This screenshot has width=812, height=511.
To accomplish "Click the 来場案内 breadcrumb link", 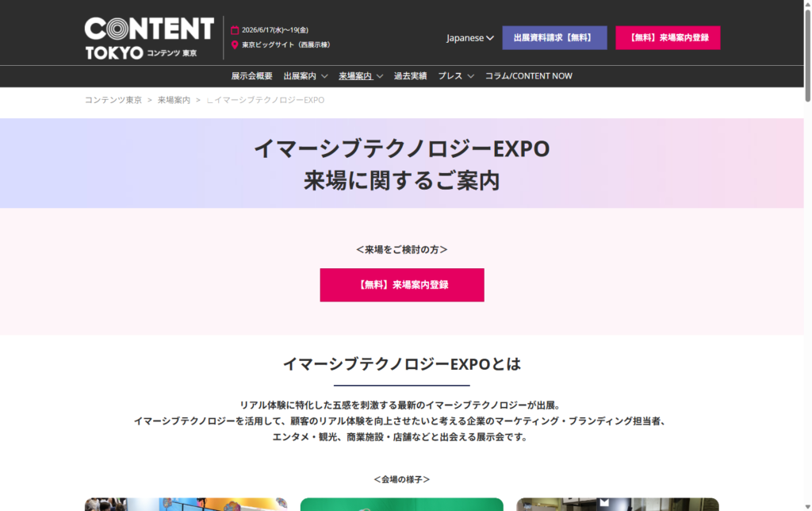I will point(174,100).
